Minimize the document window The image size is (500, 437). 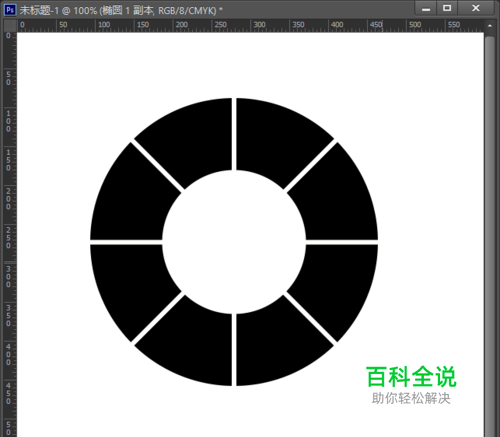coord(426,9)
